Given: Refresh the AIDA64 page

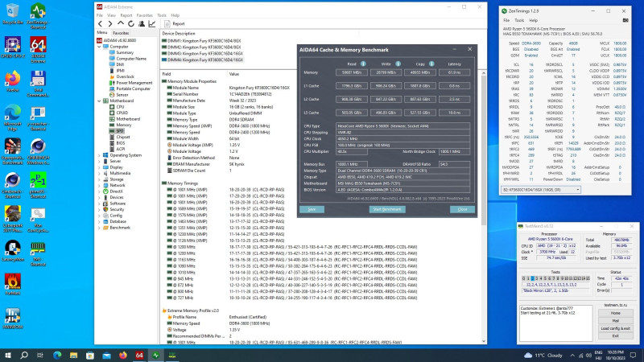Looking at the screenshot, I should click(x=130, y=24).
